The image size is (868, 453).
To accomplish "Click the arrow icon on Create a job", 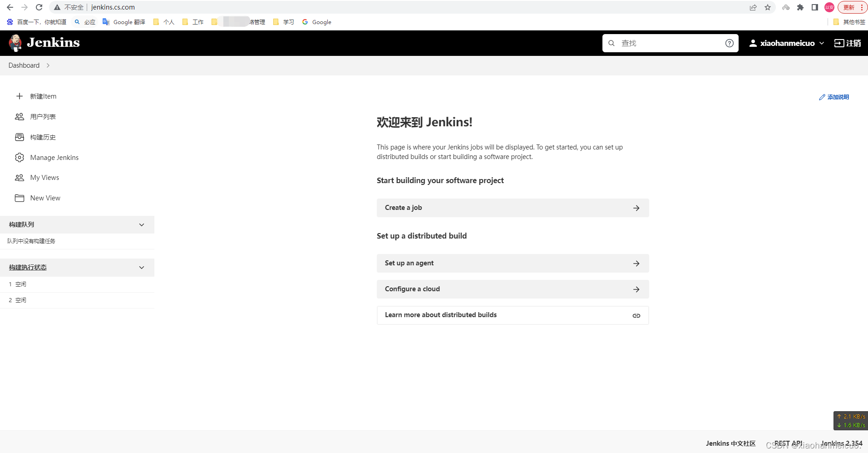I will click(636, 208).
